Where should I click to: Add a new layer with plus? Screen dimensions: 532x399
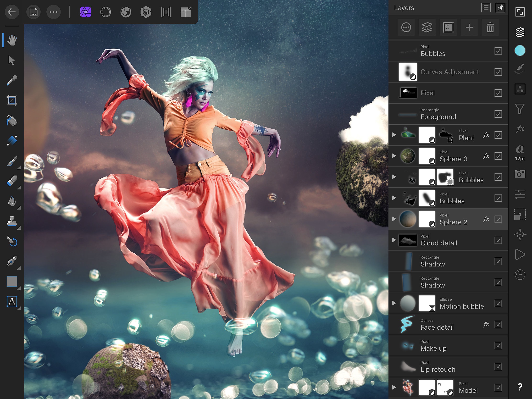point(469,28)
